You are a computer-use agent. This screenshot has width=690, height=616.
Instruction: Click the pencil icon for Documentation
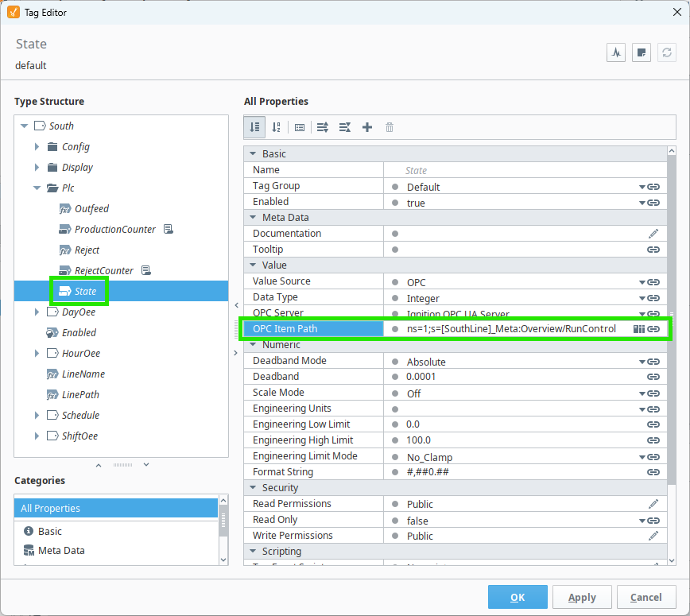click(653, 234)
